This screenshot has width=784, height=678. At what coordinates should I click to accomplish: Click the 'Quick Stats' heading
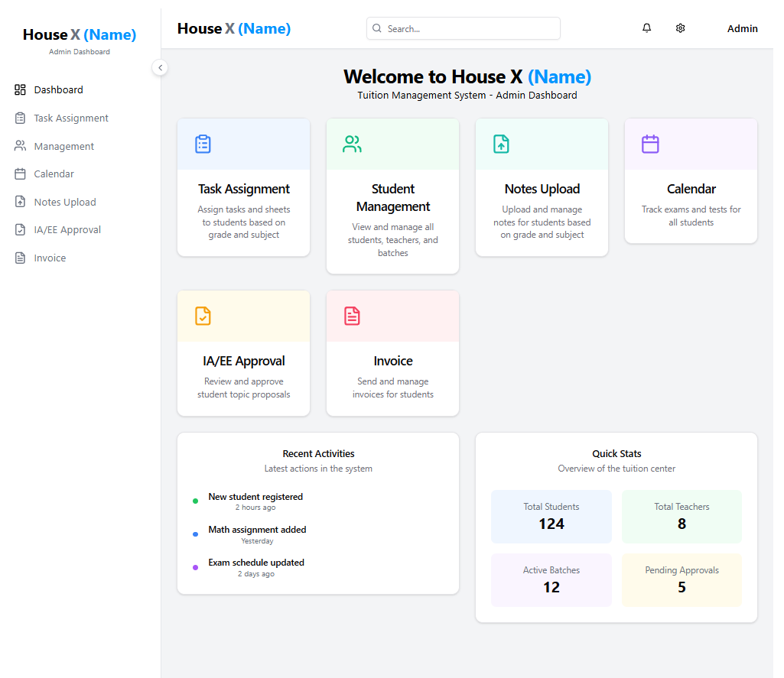tap(616, 454)
